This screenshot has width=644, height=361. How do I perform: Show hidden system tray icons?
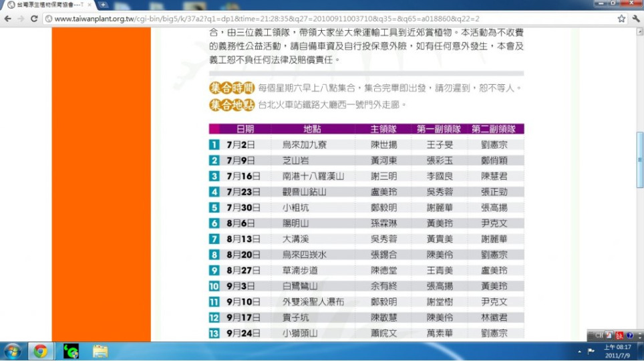point(580,351)
